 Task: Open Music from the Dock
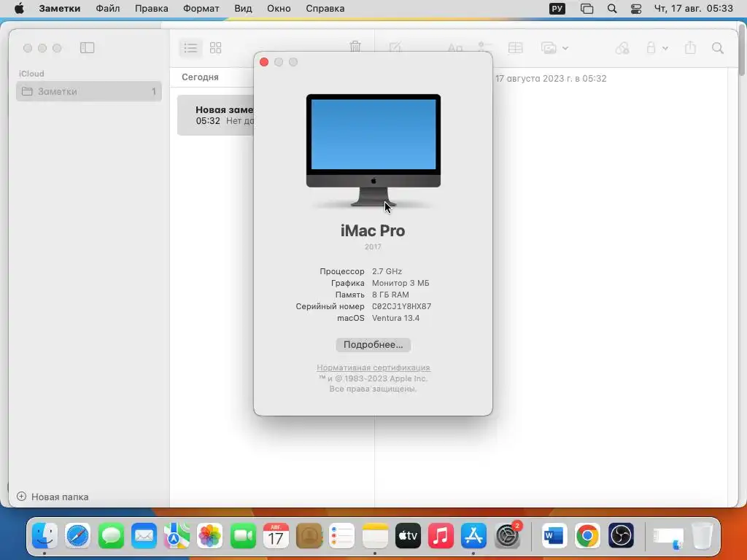coord(441,536)
